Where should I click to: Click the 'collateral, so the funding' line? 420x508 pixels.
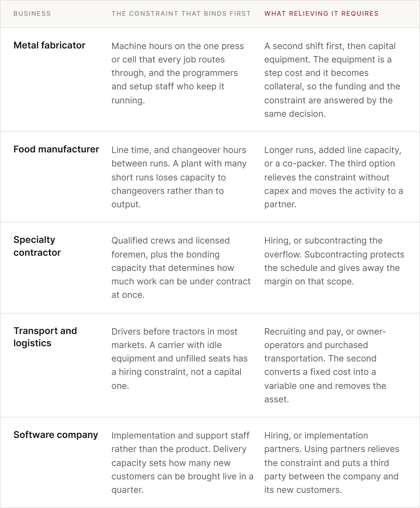pyautogui.click(x=332, y=86)
